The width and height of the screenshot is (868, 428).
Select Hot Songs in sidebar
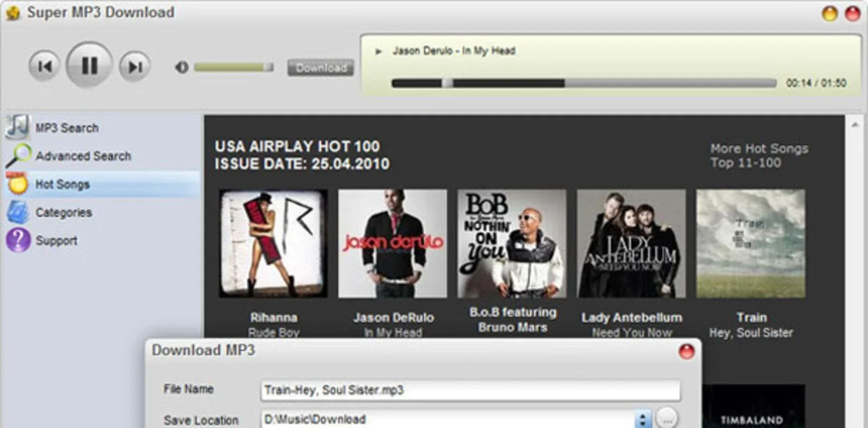pyautogui.click(x=102, y=185)
